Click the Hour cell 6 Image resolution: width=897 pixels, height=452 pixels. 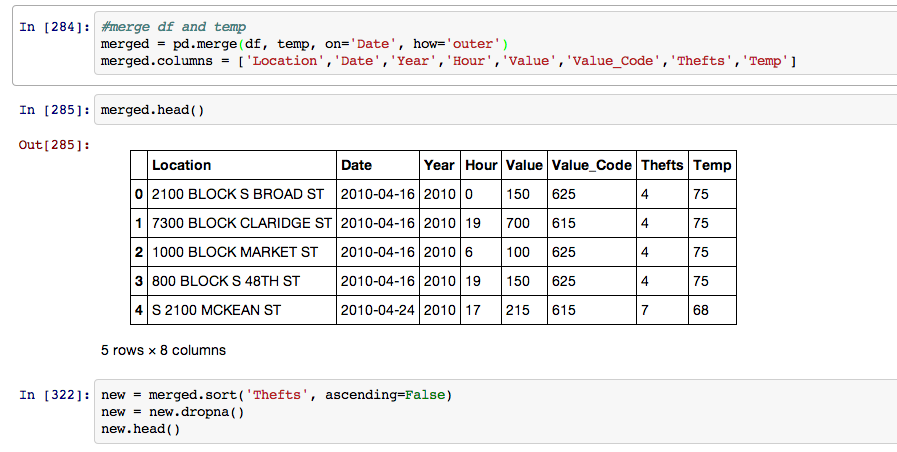(481, 252)
